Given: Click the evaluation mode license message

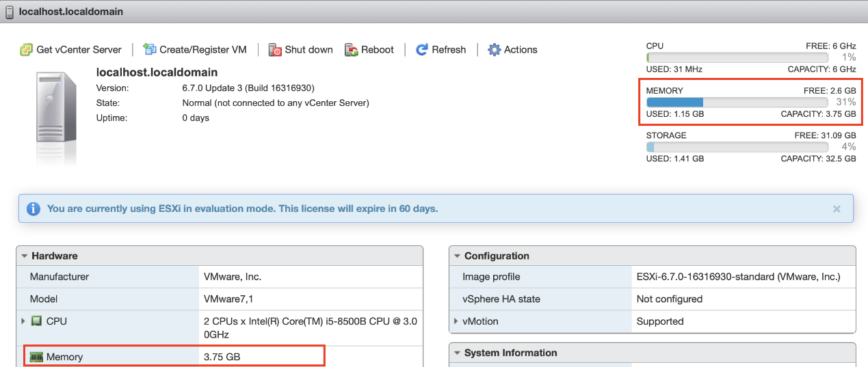Looking at the screenshot, I should tap(243, 208).
